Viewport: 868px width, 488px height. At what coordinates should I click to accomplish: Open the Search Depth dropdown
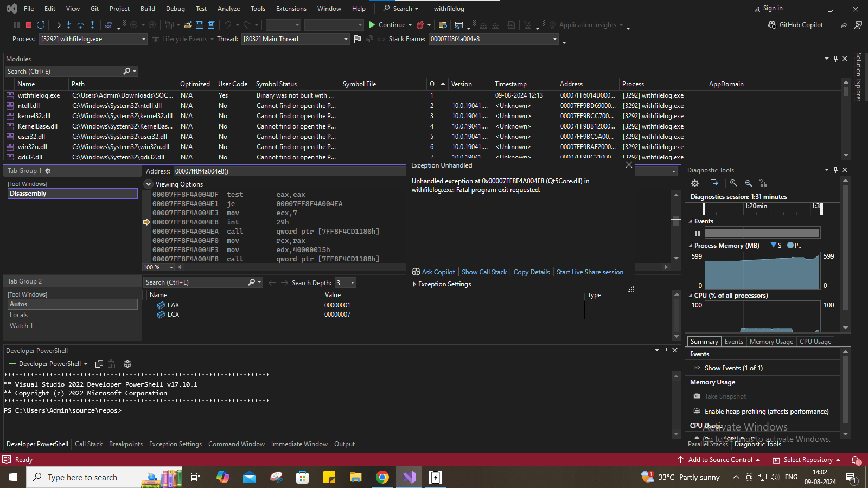point(353,282)
